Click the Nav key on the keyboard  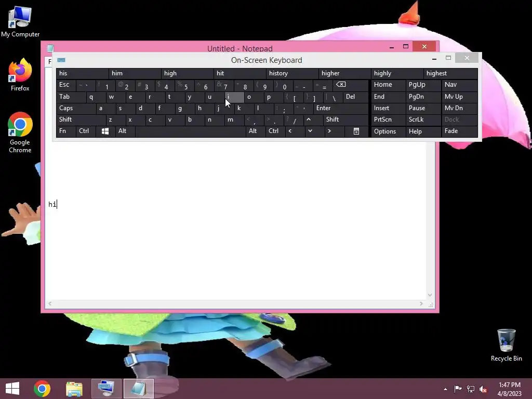pyautogui.click(x=460, y=85)
